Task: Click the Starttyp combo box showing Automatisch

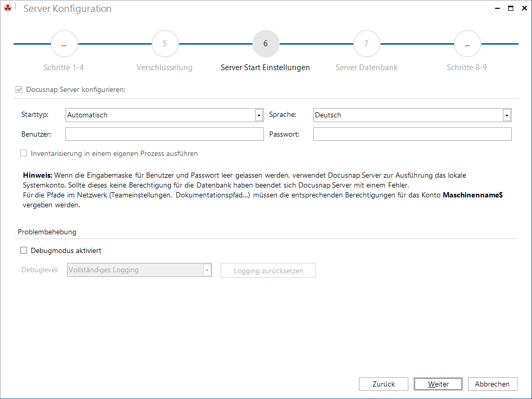Action: pos(165,115)
